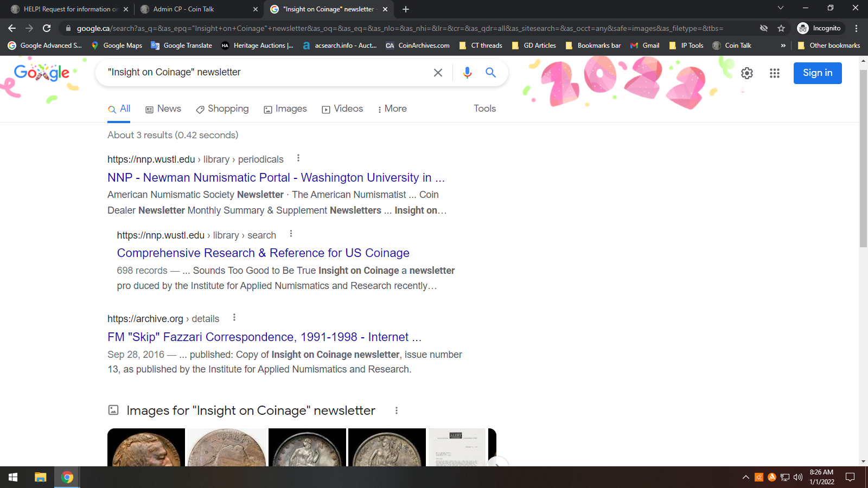The image size is (868, 488).
Task: Open the Google Advanced Search bookmark
Action: pos(45,46)
